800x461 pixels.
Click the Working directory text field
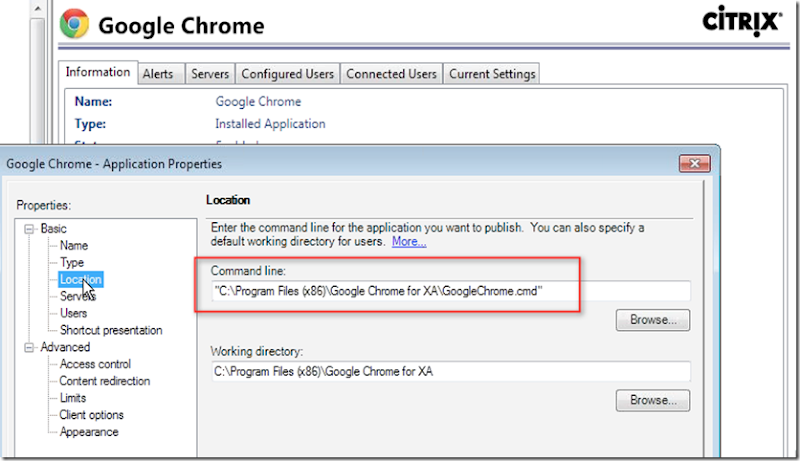tap(450, 372)
